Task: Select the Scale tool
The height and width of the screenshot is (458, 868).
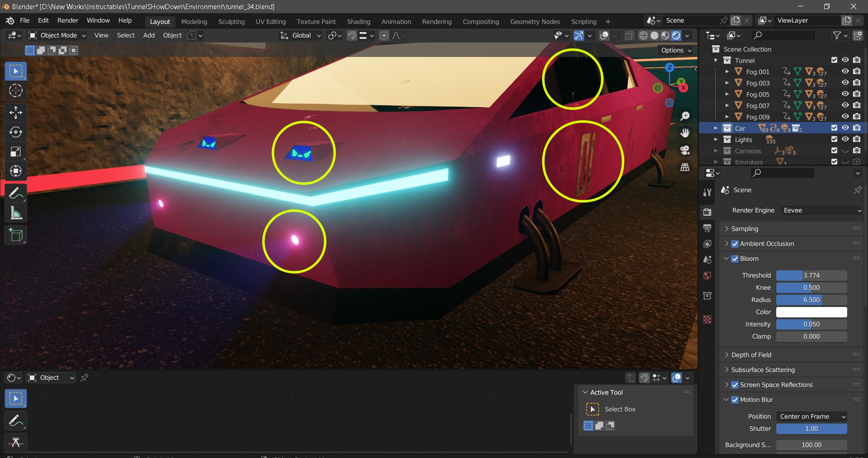Action: (16, 151)
